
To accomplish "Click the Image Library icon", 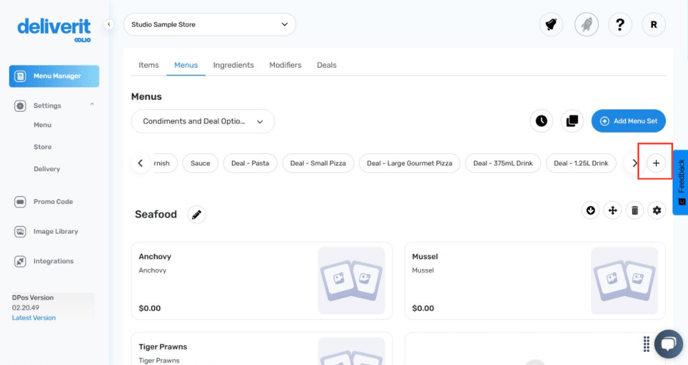I will [x=20, y=232].
